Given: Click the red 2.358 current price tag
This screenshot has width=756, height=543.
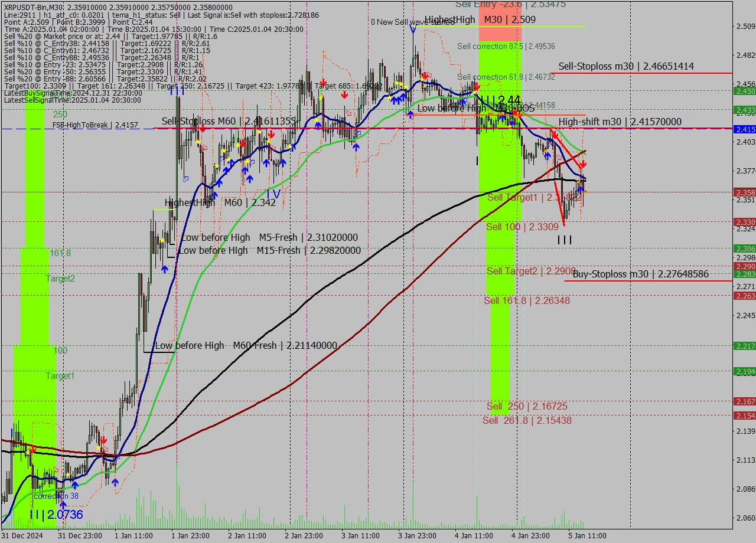Looking at the screenshot, I should pos(744,192).
